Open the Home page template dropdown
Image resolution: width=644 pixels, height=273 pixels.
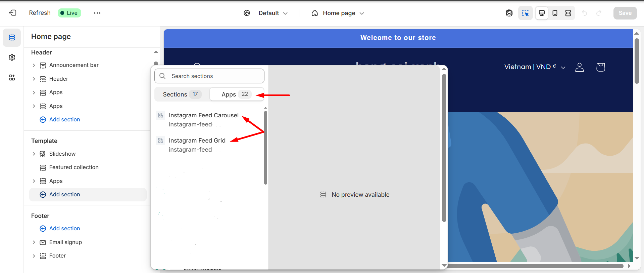(338, 13)
